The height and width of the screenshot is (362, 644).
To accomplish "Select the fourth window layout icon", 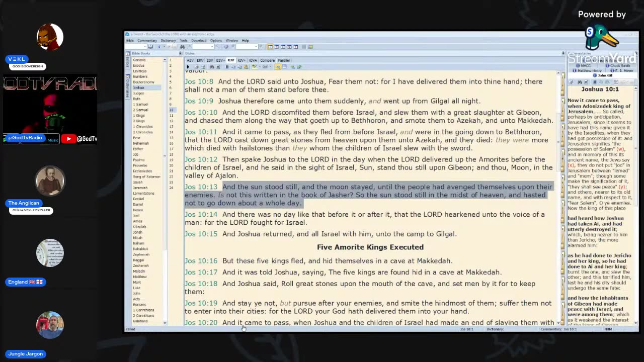I will pos(289,47).
